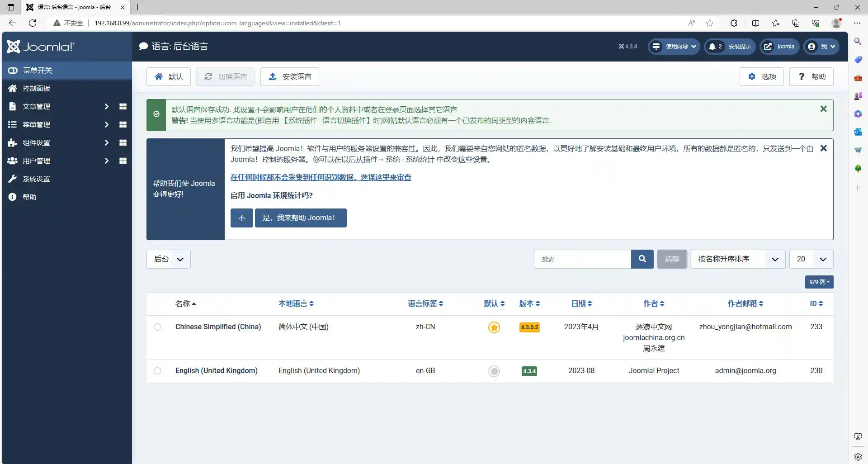Close the Joomla statistics notice
The width and height of the screenshot is (868, 464).
click(823, 148)
